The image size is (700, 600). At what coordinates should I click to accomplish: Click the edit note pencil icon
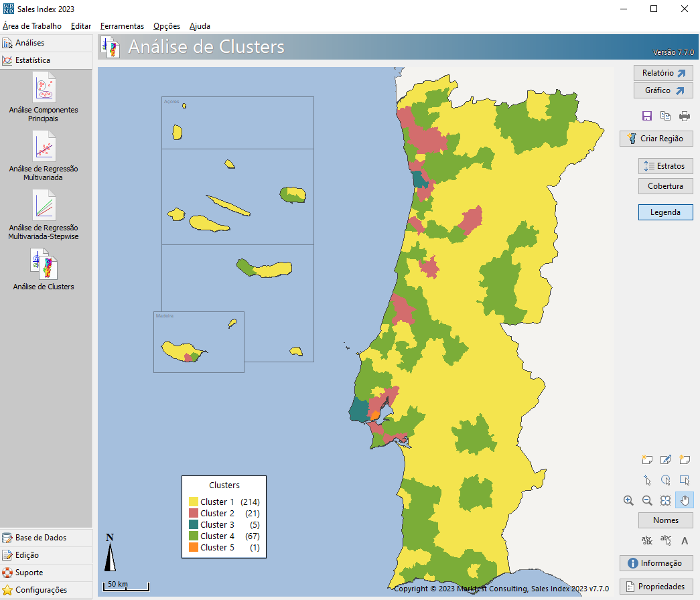tap(665, 460)
